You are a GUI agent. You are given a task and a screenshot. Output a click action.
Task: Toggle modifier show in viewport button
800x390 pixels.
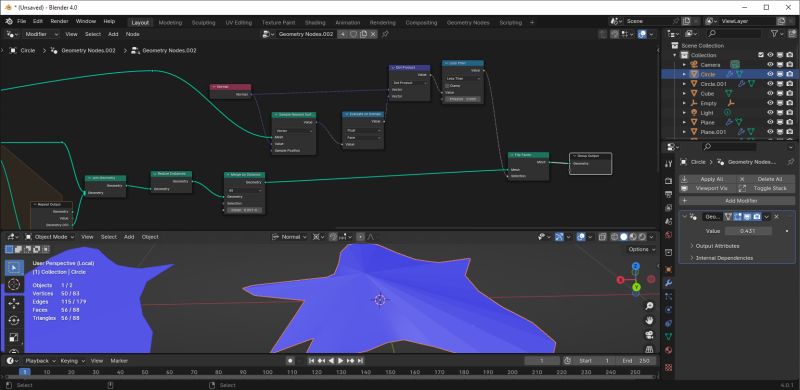tap(747, 216)
